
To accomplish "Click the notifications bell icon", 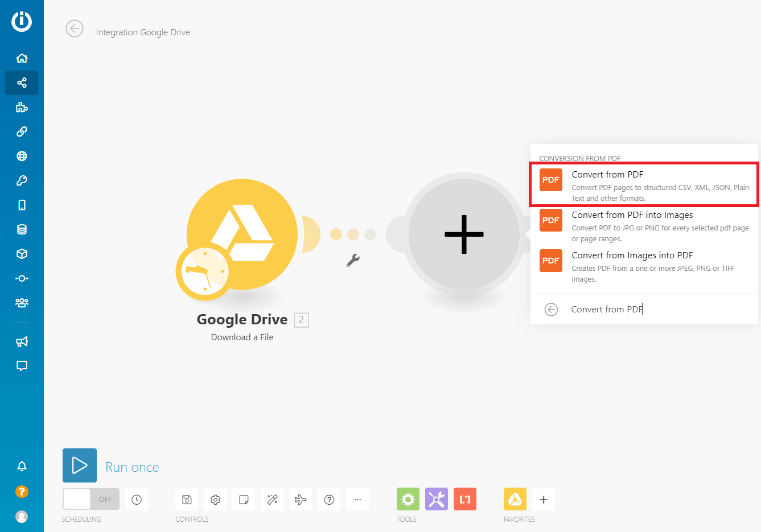I will click(x=22, y=467).
